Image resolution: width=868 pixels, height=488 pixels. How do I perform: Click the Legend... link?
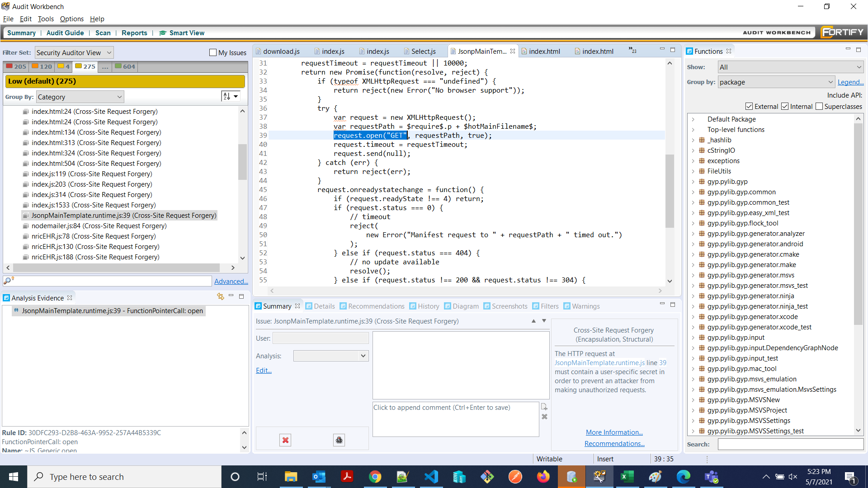pyautogui.click(x=850, y=82)
